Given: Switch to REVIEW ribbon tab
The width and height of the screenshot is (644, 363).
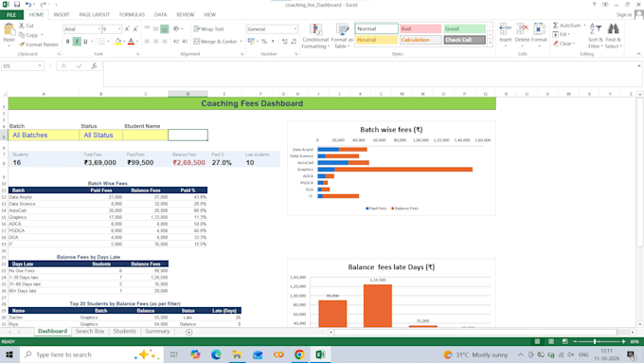Looking at the screenshot, I should pos(186,15).
